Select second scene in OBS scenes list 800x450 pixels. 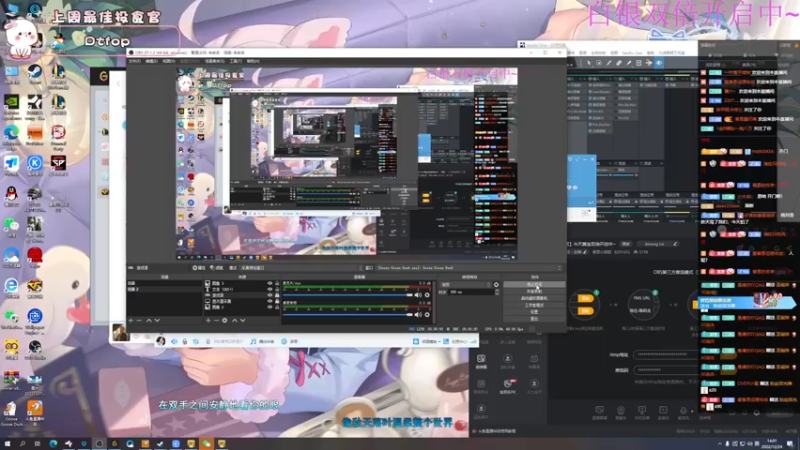click(164, 289)
